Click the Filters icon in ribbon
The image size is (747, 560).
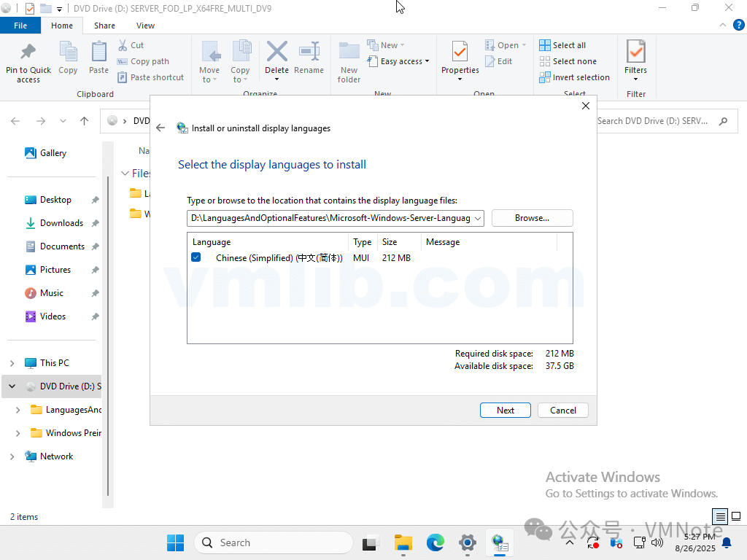(635, 52)
